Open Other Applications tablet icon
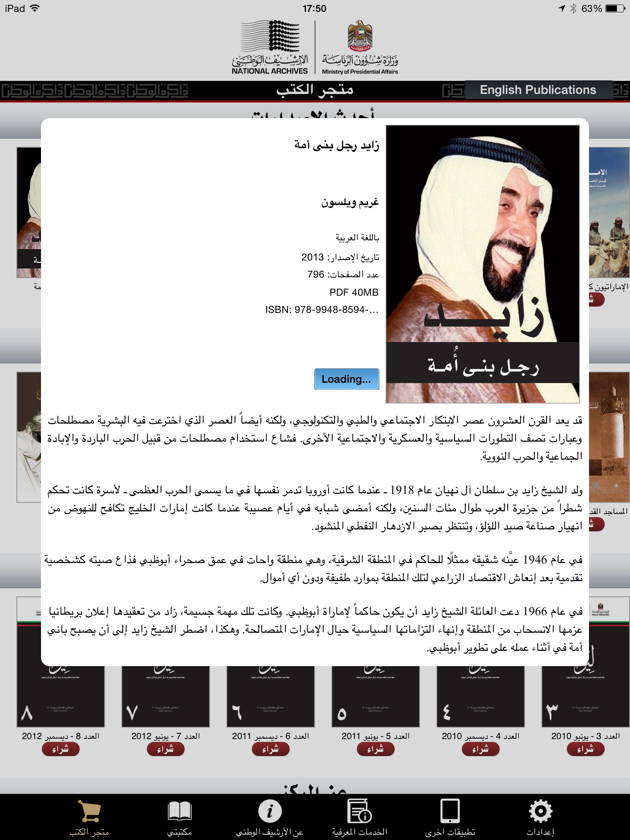 point(450,811)
